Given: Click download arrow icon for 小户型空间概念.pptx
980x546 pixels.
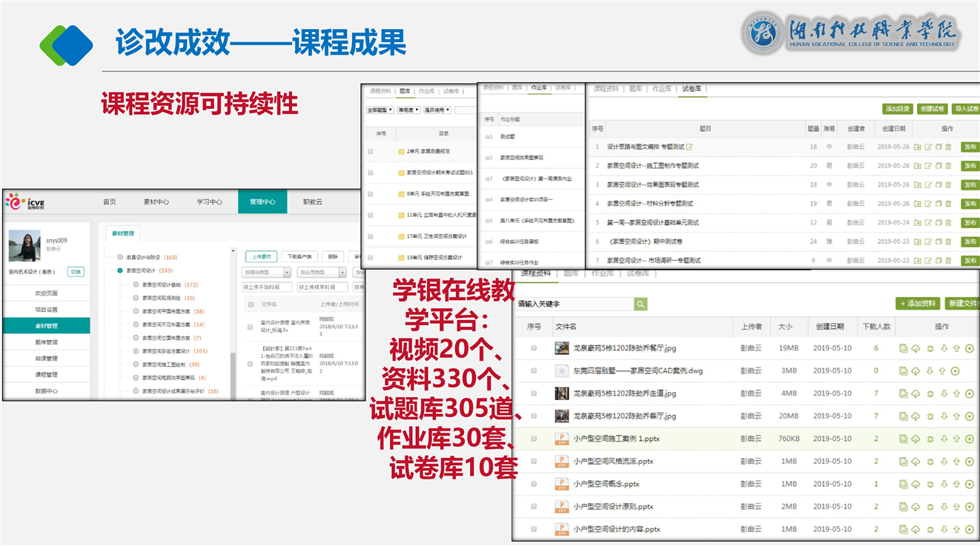Looking at the screenshot, I should click(x=943, y=485).
